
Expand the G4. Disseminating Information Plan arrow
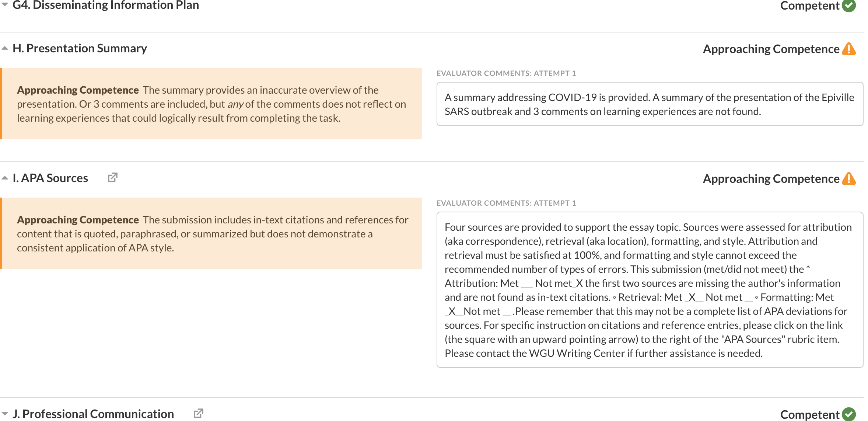[5, 5]
